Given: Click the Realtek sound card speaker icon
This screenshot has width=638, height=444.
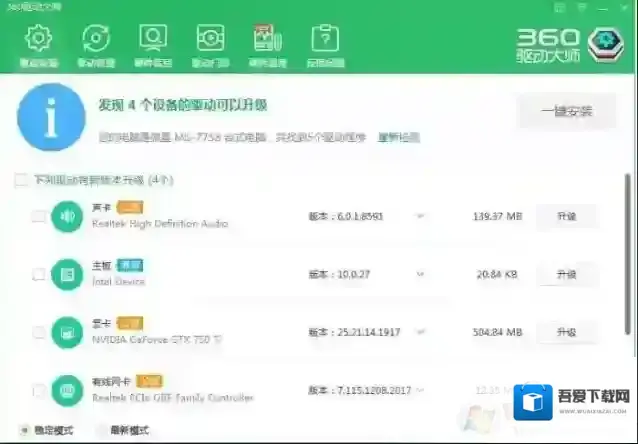Looking at the screenshot, I should coord(67,216).
